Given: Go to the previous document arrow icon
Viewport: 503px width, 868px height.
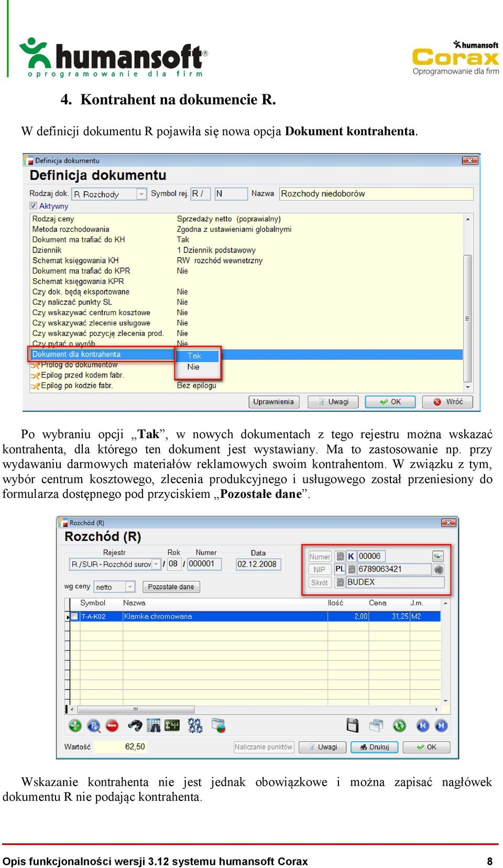Looking at the screenshot, I should 423,725.
